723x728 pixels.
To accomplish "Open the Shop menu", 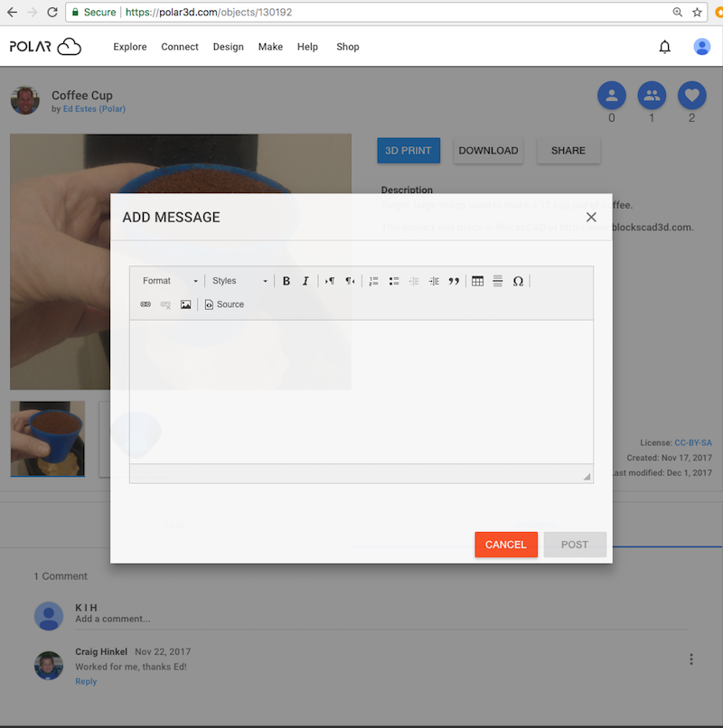I will click(348, 47).
